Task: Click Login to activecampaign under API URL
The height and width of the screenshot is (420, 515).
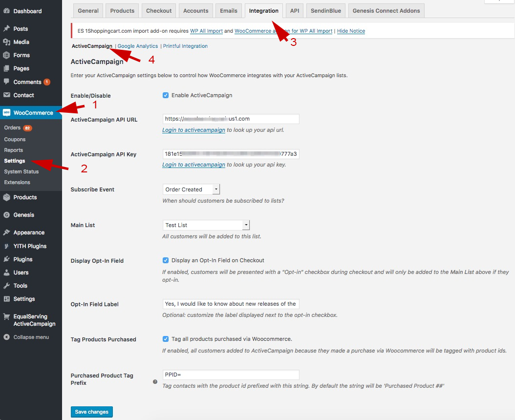Action: point(194,130)
